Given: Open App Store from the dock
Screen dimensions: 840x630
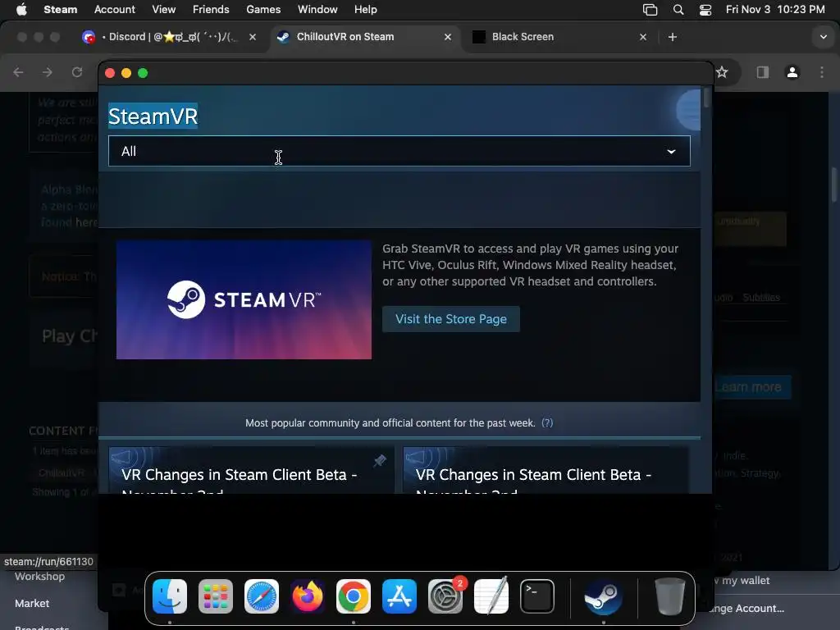Looking at the screenshot, I should [399, 596].
